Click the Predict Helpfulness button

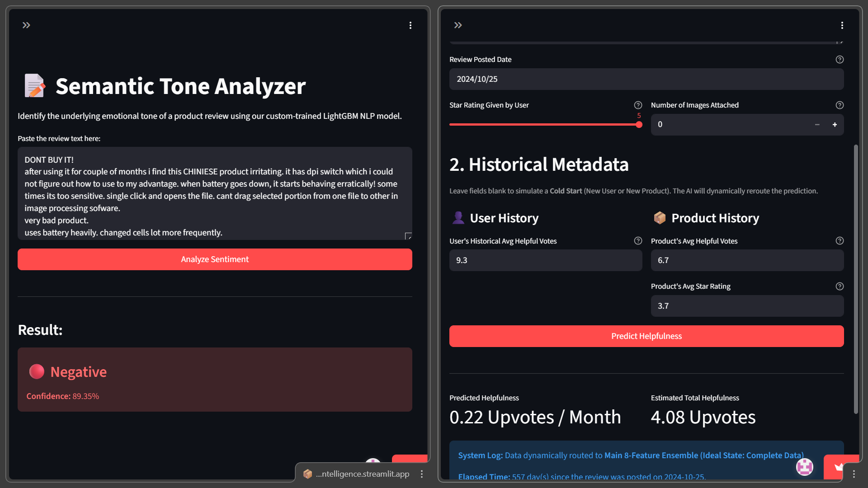646,336
